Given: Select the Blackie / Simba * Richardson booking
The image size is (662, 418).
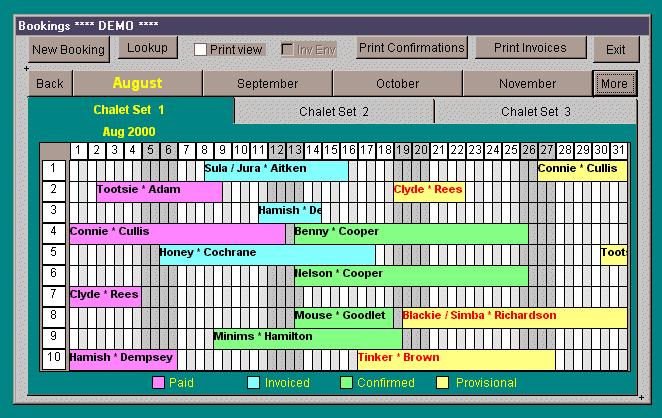Looking at the screenshot, I should point(514,317).
